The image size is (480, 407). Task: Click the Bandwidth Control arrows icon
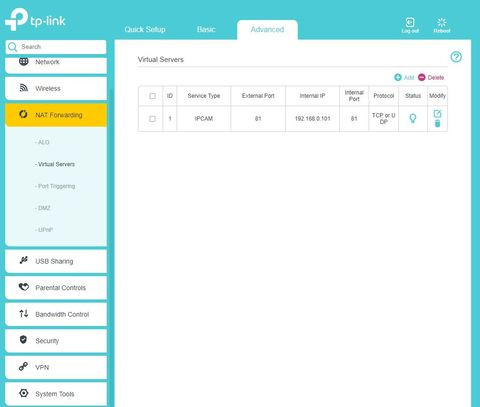coord(24,313)
